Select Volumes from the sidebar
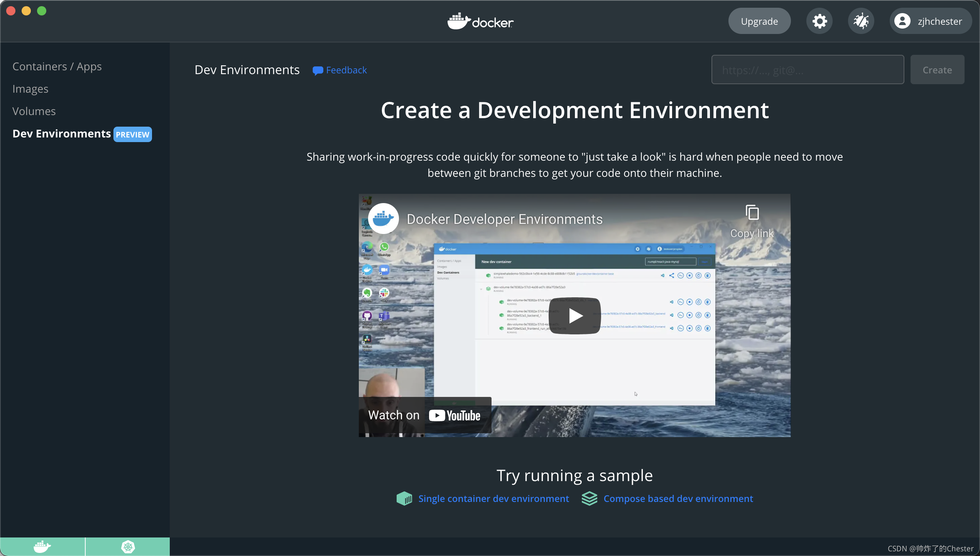Screen dimensions: 980x556 point(34,110)
